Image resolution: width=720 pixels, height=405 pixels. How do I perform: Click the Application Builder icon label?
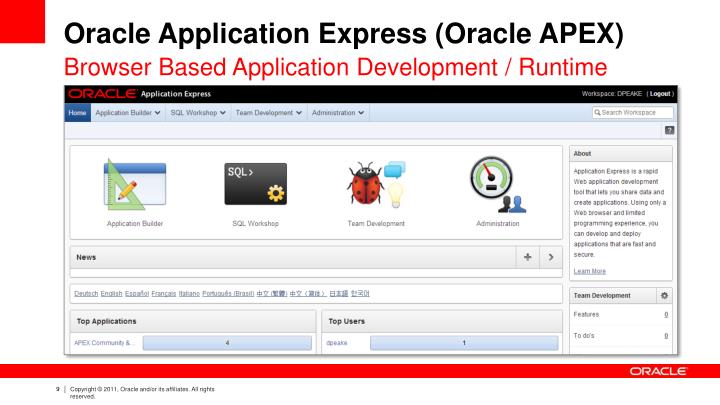(135, 224)
